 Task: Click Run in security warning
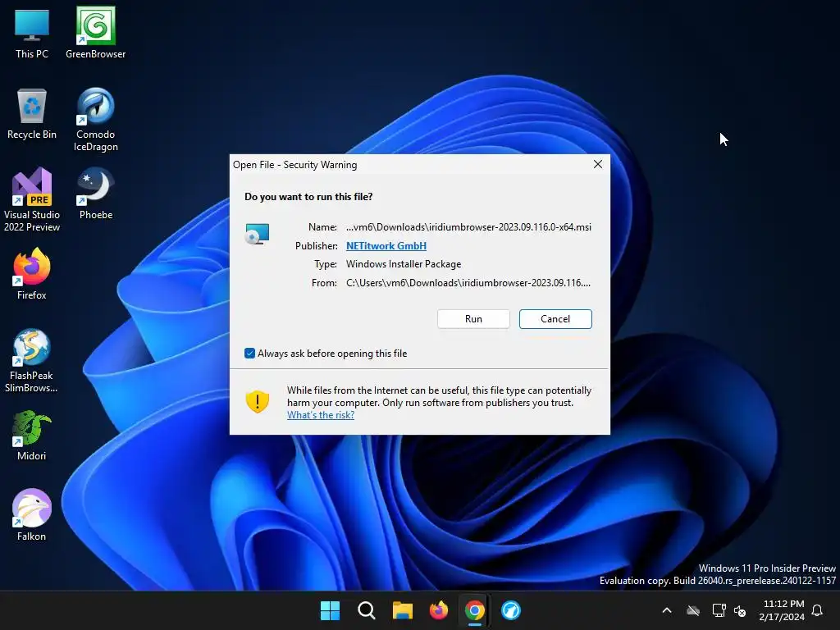pyautogui.click(x=473, y=319)
